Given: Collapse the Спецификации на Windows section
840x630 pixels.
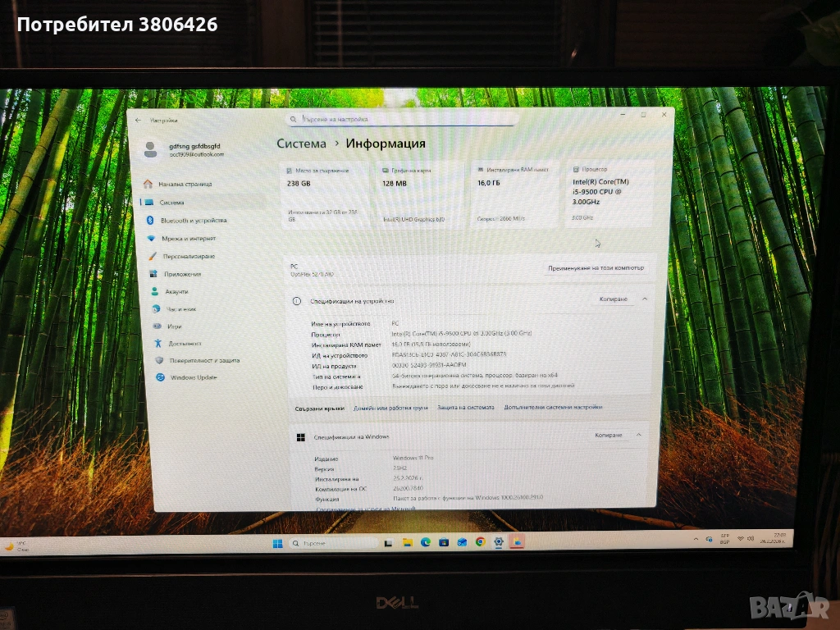Looking at the screenshot, I should [x=639, y=435].
